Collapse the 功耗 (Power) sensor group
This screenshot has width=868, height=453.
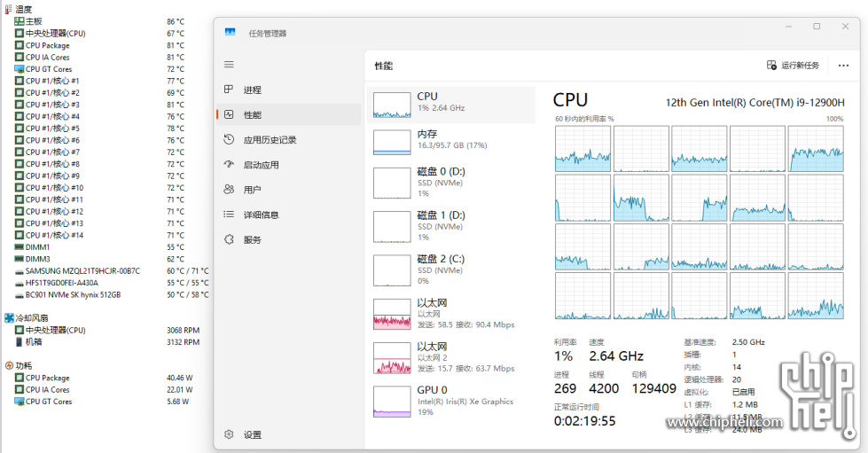tap(9, 365)
